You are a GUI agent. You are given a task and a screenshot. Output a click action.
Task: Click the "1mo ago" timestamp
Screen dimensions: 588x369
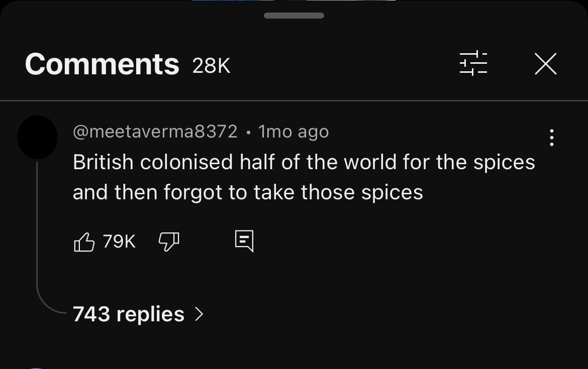point(293,132)
